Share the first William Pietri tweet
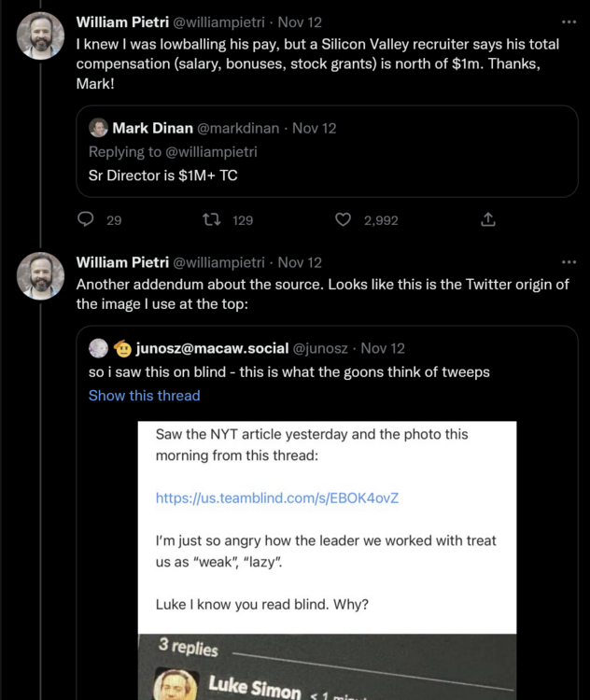590x700 pixels. [x=487, y=220]
